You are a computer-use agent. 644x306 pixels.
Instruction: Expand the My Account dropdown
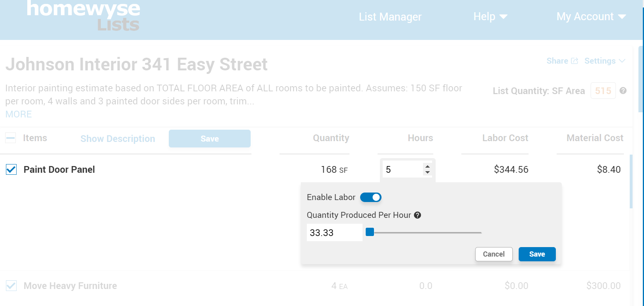pos(591,17)
